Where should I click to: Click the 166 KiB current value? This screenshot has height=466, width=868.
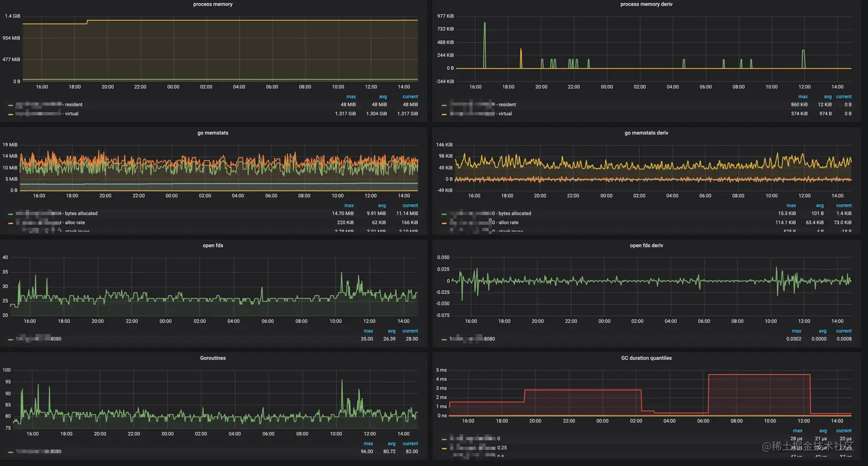tap(409, 222)
